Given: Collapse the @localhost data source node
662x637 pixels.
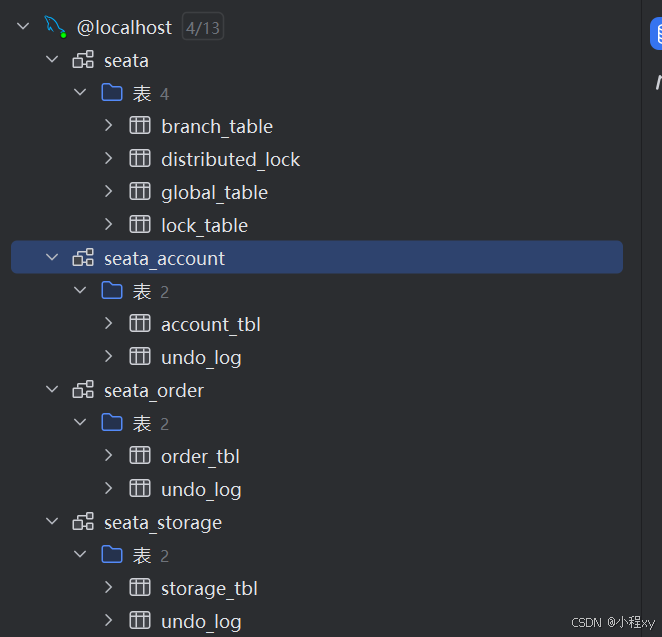Looking at the screenshot, I should click(x=23, y=26).
